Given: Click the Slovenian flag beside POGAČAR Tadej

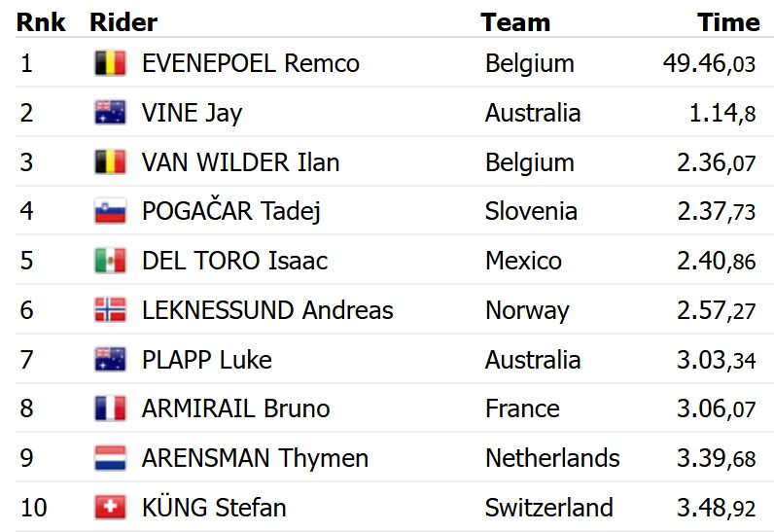Looking at the screenshot, I should point(110,211).
